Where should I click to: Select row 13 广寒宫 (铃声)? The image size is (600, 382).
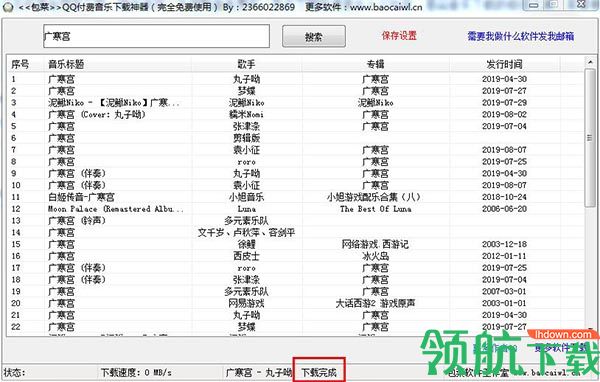pyautogui.click(x=77, y=221)
